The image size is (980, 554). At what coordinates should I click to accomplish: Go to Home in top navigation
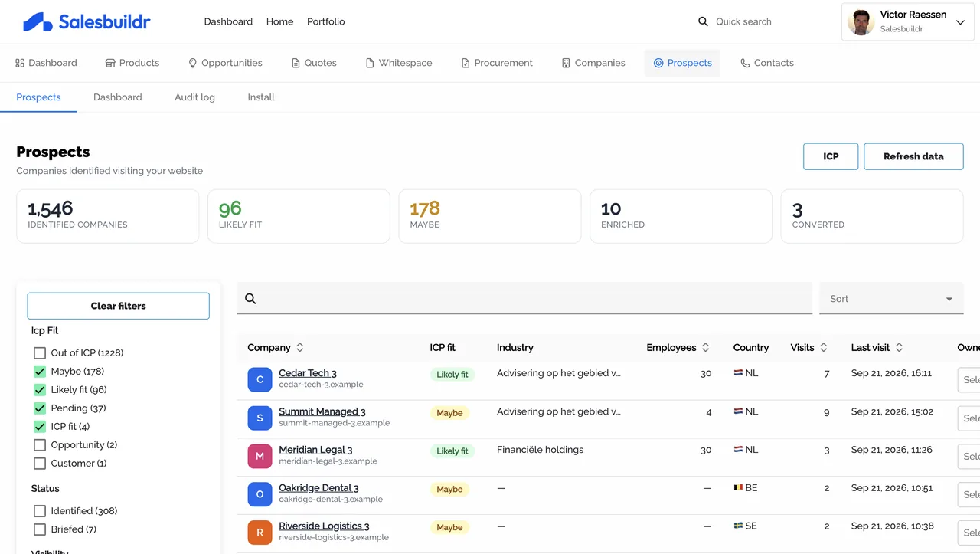click(x=279, y=21)
